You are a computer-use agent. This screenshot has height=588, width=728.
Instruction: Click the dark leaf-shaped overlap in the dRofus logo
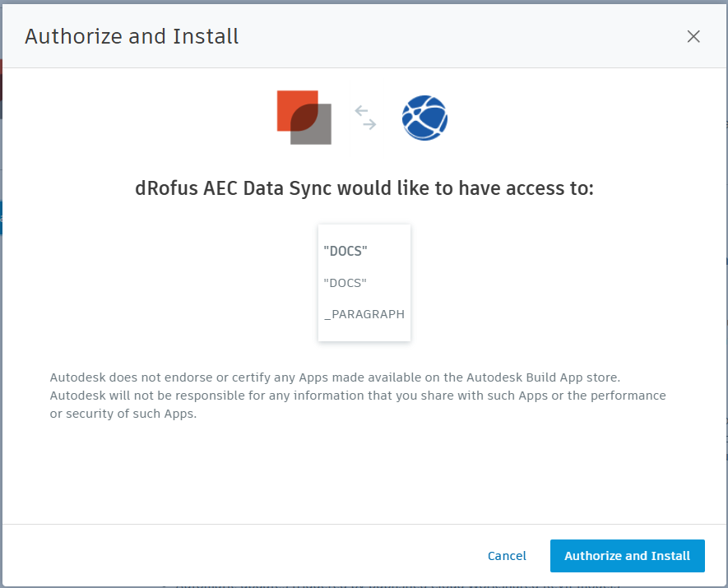(304, 118)
